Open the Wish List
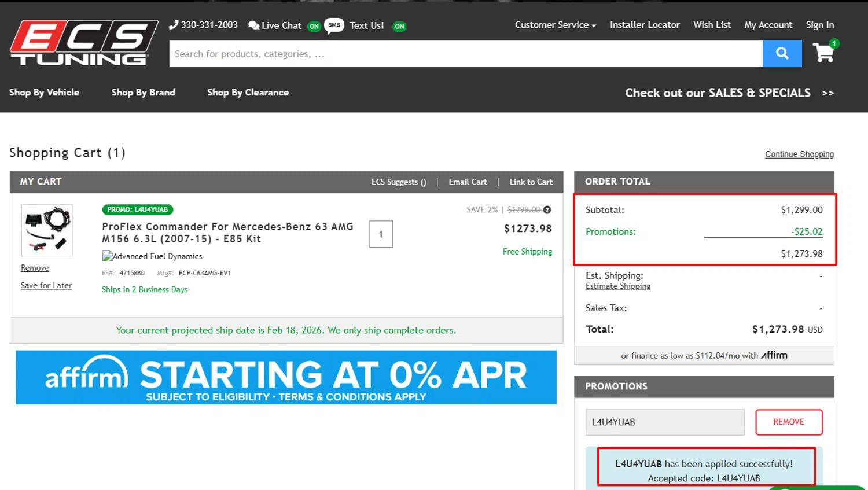868x490 pixels. pos(712,25)
